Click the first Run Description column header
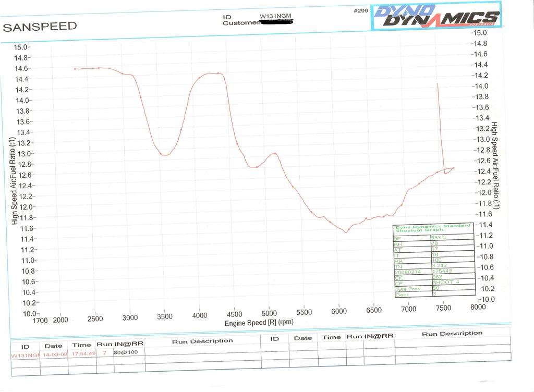 pyautogui.click(x=202, y=341)
